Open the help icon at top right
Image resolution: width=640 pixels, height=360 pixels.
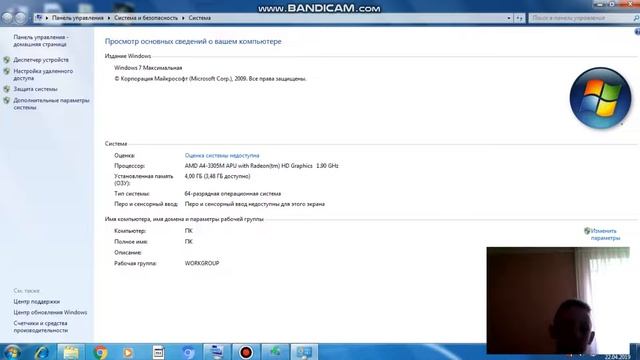637,32
